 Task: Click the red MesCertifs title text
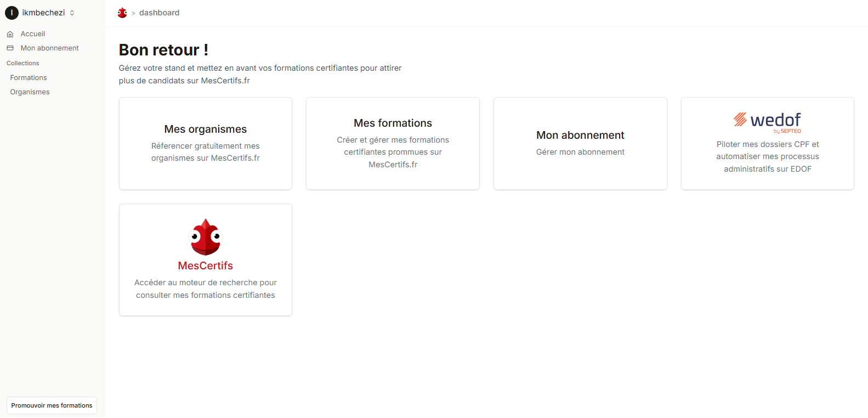pos(206,266)
